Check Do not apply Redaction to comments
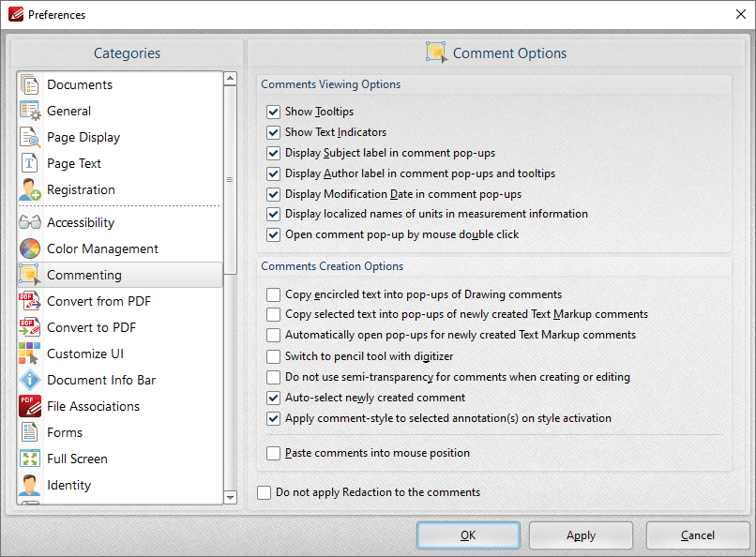756x557 pixels. tap(264, 492)
